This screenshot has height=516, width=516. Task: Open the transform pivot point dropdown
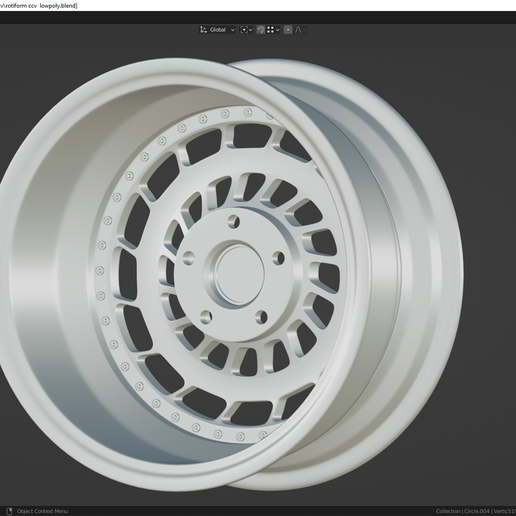(x=246, y=30)
